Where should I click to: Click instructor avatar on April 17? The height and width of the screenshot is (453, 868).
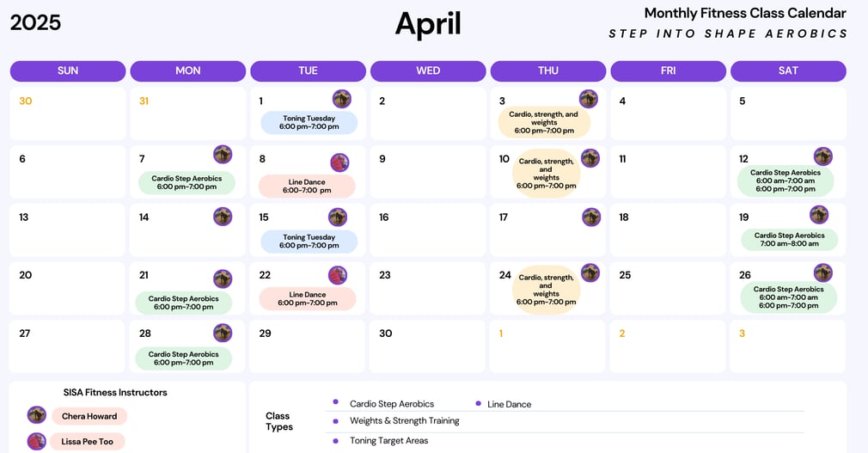[x=591, y=217]
